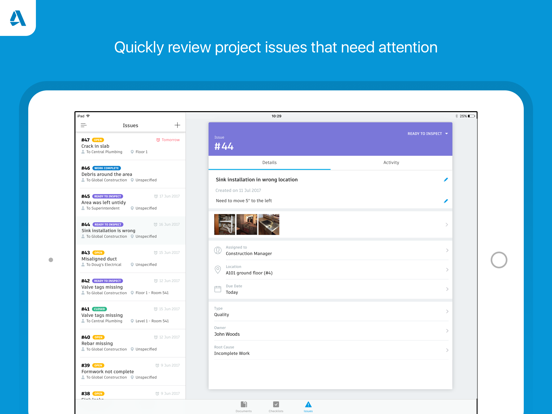Click the green badge on issue #41

coord(99,309)
